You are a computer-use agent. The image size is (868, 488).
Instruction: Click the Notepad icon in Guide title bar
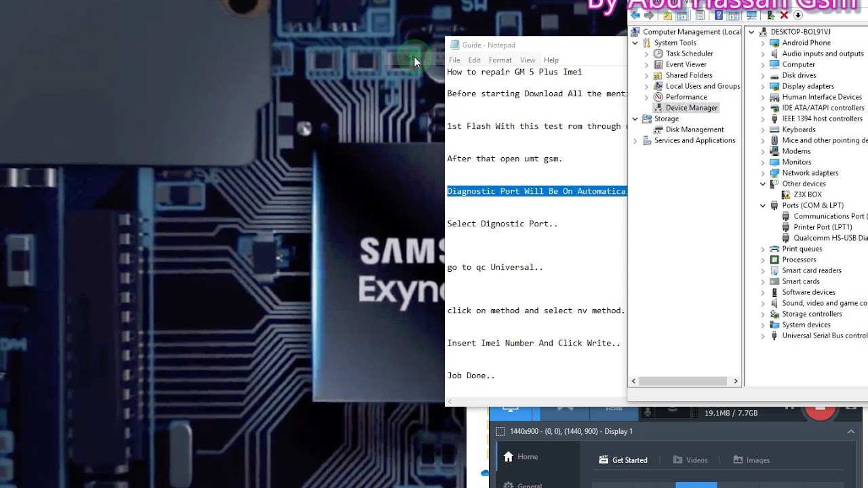tap(454, 45)
